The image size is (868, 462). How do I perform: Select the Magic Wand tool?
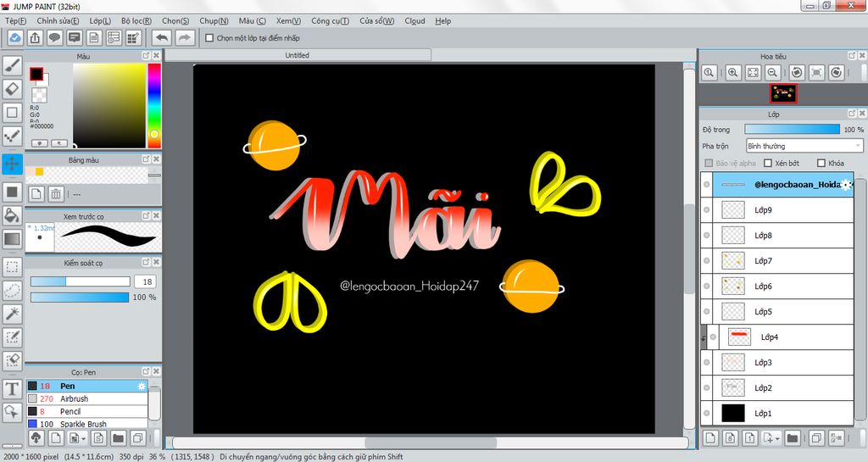coord(12,314)
